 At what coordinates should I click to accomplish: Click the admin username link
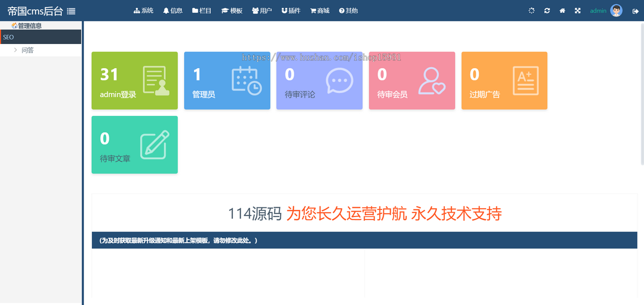[x=598, y=11]
